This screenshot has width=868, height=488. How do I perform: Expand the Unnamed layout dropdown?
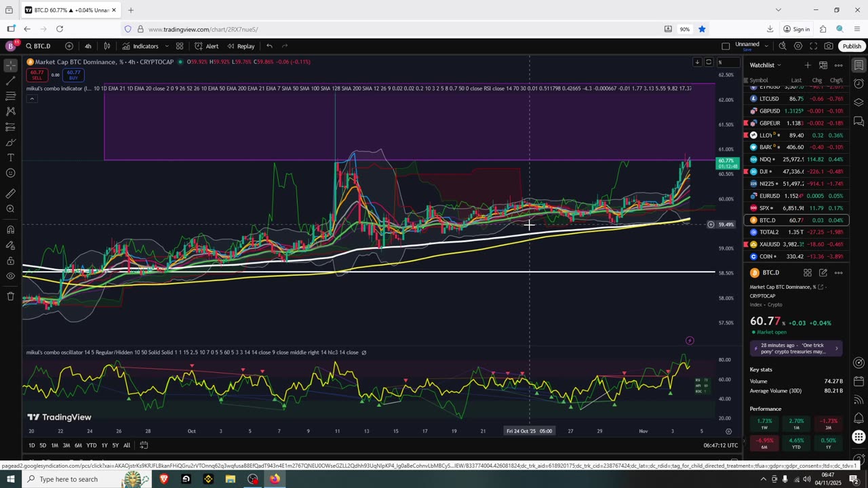766,46
